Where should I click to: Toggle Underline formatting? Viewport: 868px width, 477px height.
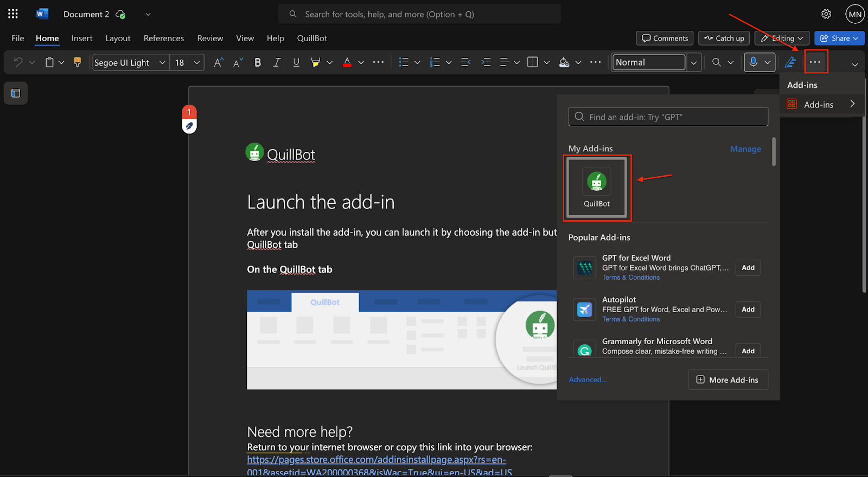coord(296,62)
